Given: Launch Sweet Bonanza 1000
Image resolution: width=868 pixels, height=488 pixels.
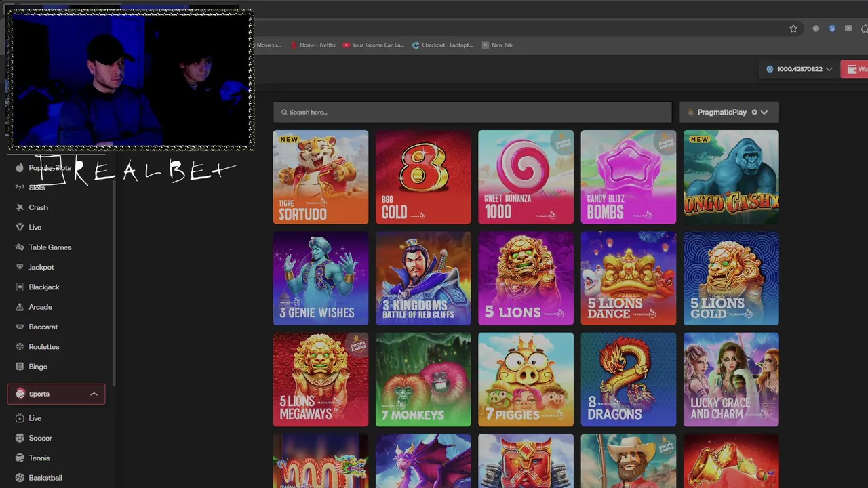Looking at the screenshot, I should pos(526,177).
